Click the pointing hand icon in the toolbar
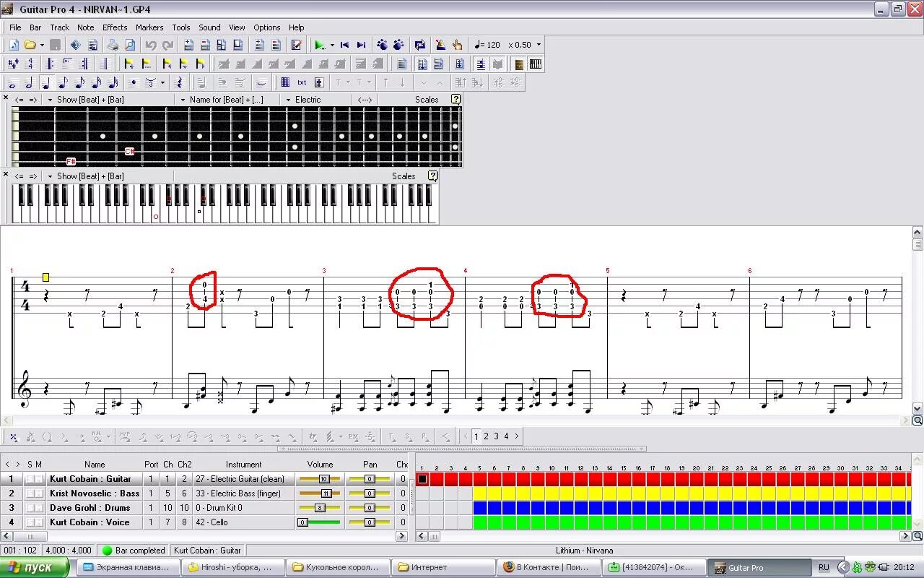This screenshot has height=578, width=924. pyautogui.click(x=457, y=45)
